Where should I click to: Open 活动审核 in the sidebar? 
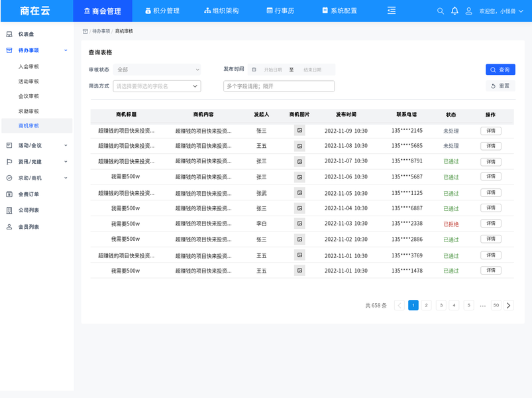pos(29,82)
